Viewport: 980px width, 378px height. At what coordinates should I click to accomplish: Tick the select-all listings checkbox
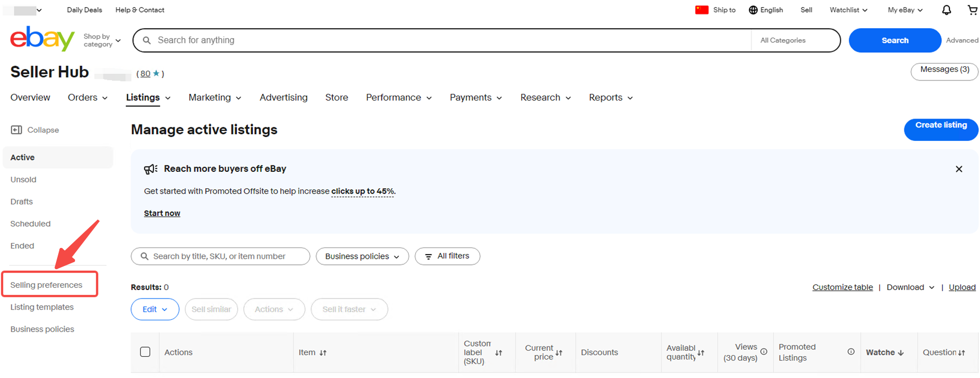[145, 352]
